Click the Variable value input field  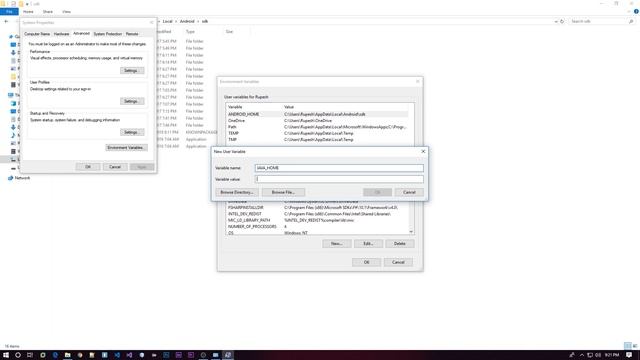click(339, 179)
